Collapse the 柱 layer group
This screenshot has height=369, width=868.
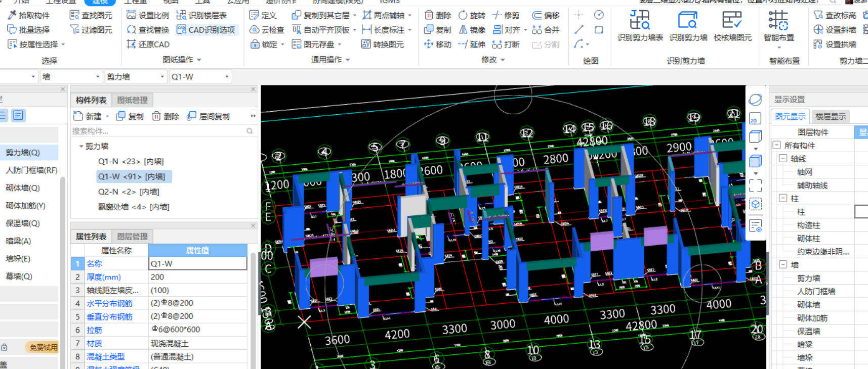coord(783,199)
